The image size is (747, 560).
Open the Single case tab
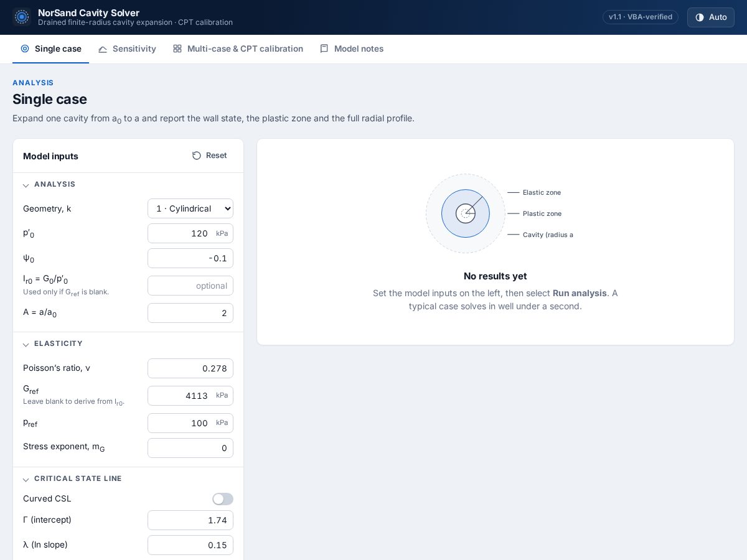pos(51,49)
